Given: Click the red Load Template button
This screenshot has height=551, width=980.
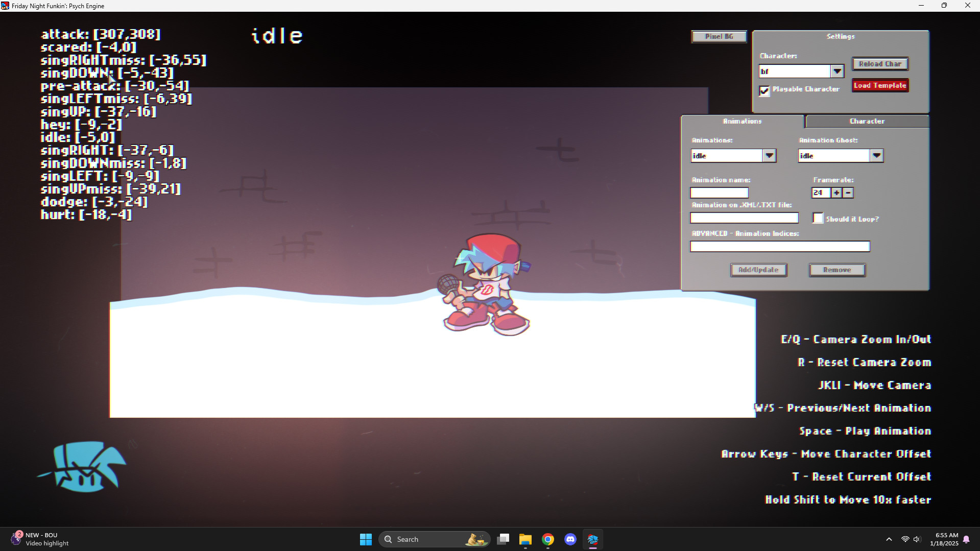Looking at the screenshot, I should (880, 85).
